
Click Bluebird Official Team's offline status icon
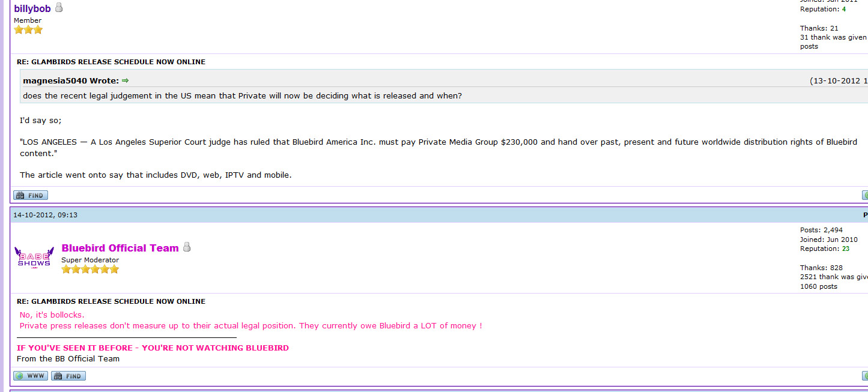187,247
